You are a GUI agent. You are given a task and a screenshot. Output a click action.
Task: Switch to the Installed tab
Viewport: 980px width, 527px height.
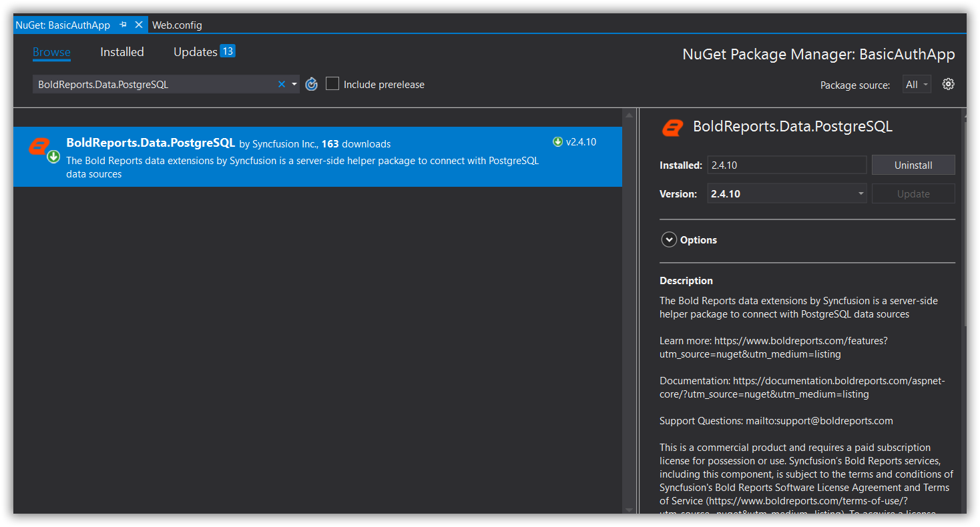121,52
